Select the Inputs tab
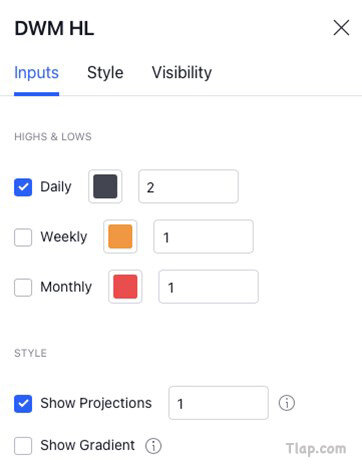Screen dimensions: 362x468 click(36, 73)
